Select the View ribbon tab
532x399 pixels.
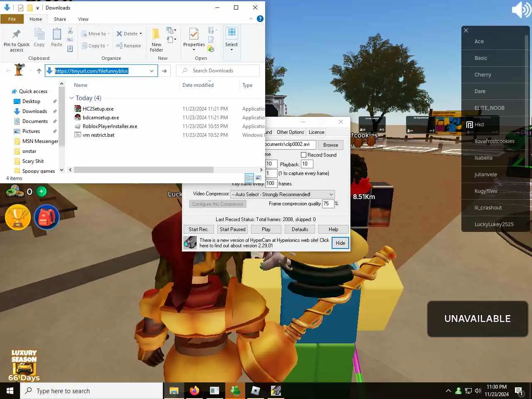[83, 19]
